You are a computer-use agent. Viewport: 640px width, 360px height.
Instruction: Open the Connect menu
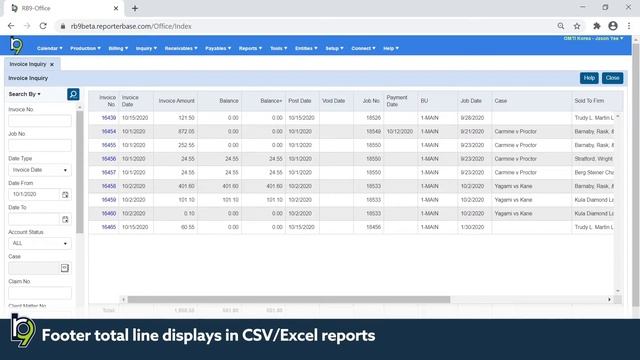click(x=363, y=48)
